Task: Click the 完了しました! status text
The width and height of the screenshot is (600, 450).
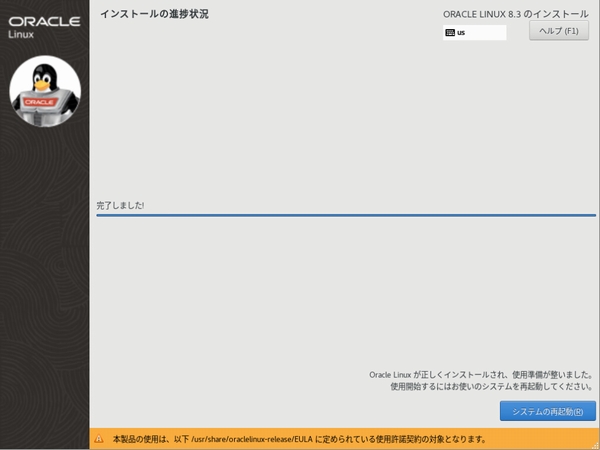Action: 120,205
